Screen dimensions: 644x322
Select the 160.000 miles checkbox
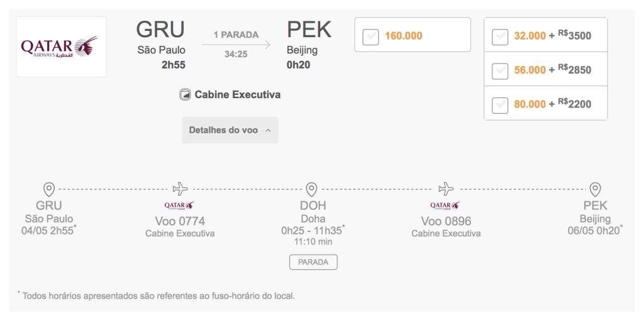pyautogui.click(x=370, y=37)
